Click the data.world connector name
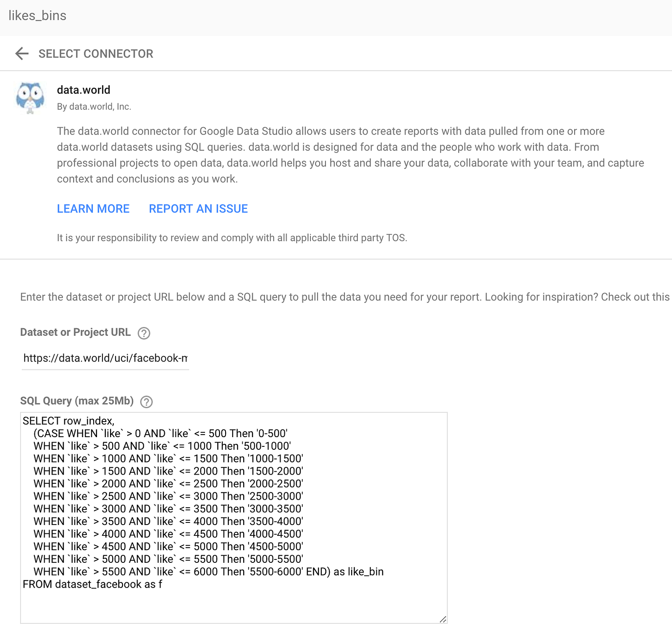672x633 pixels. pos(84,90)
